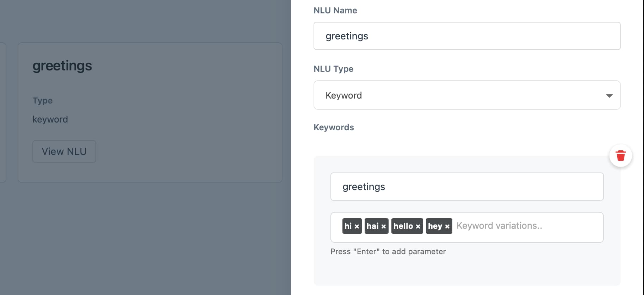Select the "hello" tag label
The image size is (644, 295).
pyautogui.click(x=403, y=226)
